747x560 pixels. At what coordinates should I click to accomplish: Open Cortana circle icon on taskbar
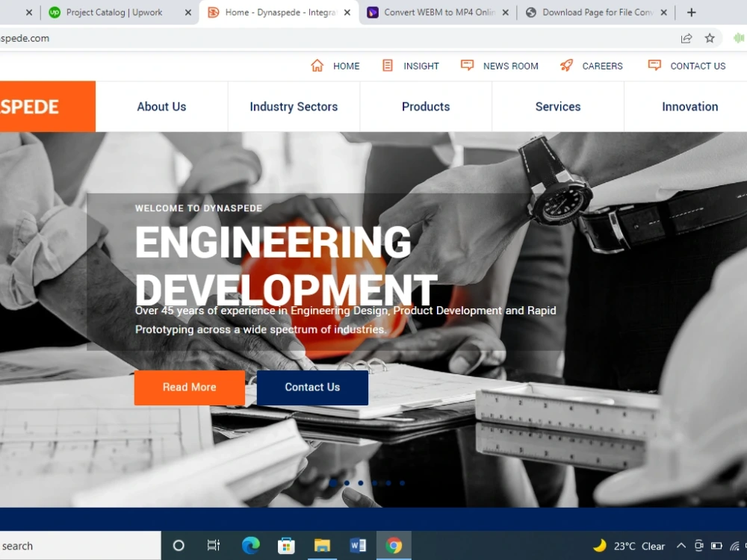179,546
